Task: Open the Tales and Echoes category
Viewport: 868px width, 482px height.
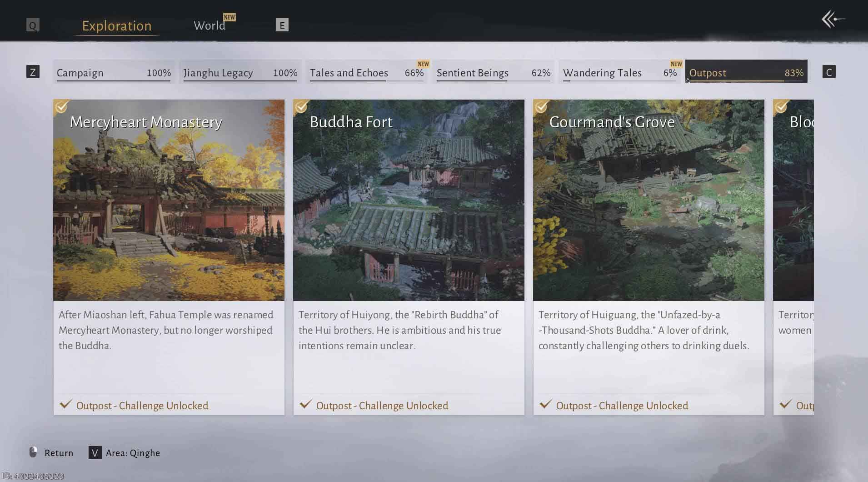Action: [x=366, y=72]
